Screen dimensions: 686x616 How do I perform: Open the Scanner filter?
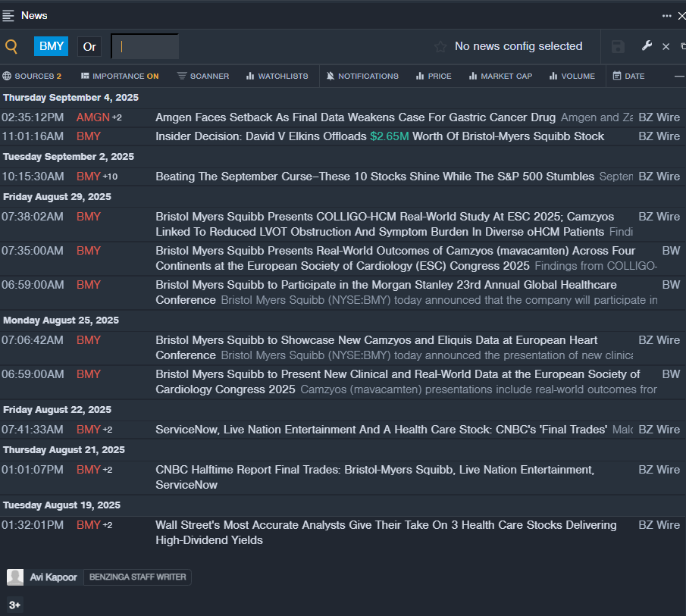click(203, 76)
